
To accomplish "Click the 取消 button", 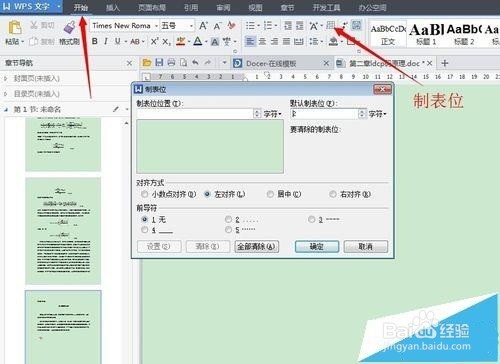I will (x=366, y=247).
